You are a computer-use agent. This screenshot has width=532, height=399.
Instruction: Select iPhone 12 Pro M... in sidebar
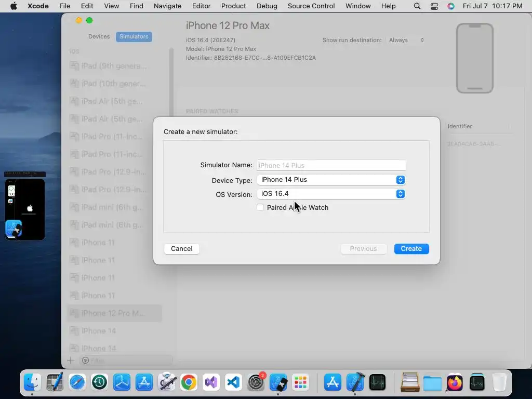tap(114, 313)
